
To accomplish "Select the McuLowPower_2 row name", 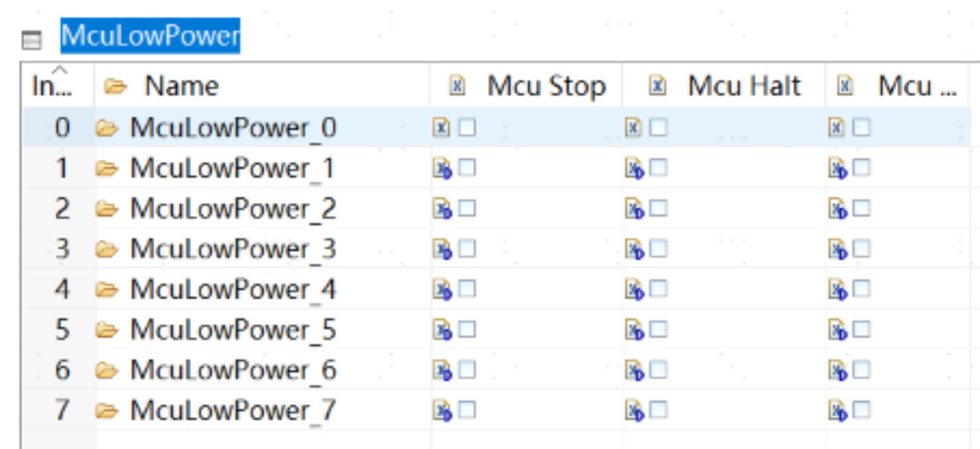I will coord(233,209).
